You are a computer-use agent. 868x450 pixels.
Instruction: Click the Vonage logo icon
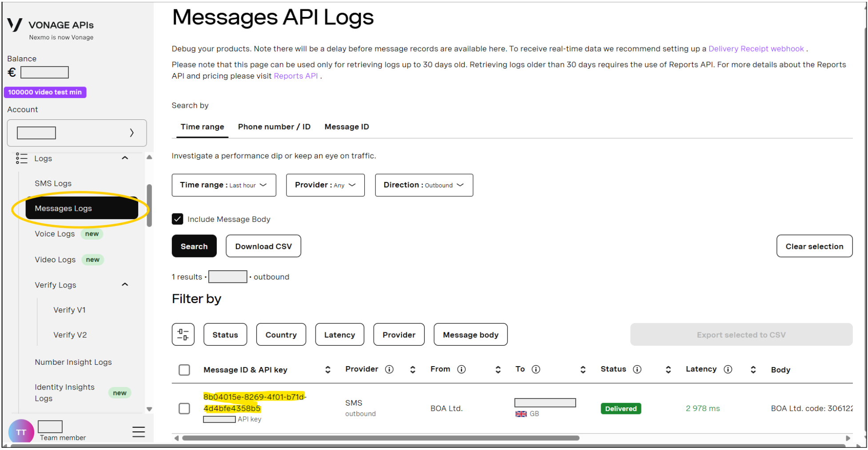[x=15, y=25]
